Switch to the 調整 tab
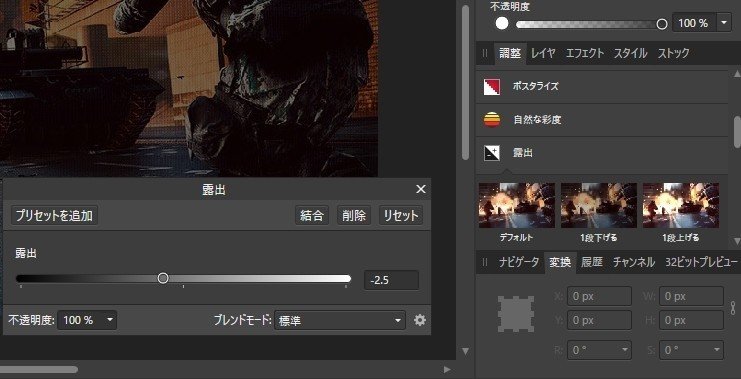The width and height of the screenshot is (741, 379). (x=510, y=53)
